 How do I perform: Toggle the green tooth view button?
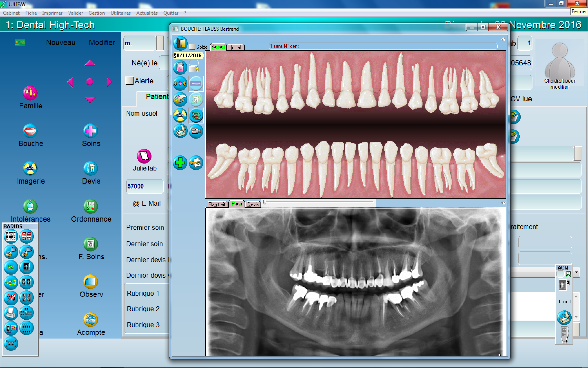pos(196,99)
